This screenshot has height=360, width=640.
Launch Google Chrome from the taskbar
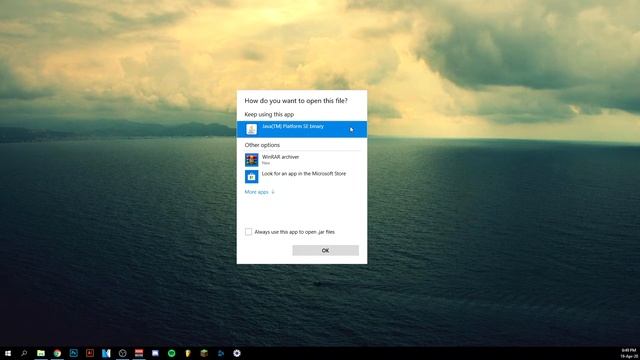pyautogui.click(x=57, y=353)
